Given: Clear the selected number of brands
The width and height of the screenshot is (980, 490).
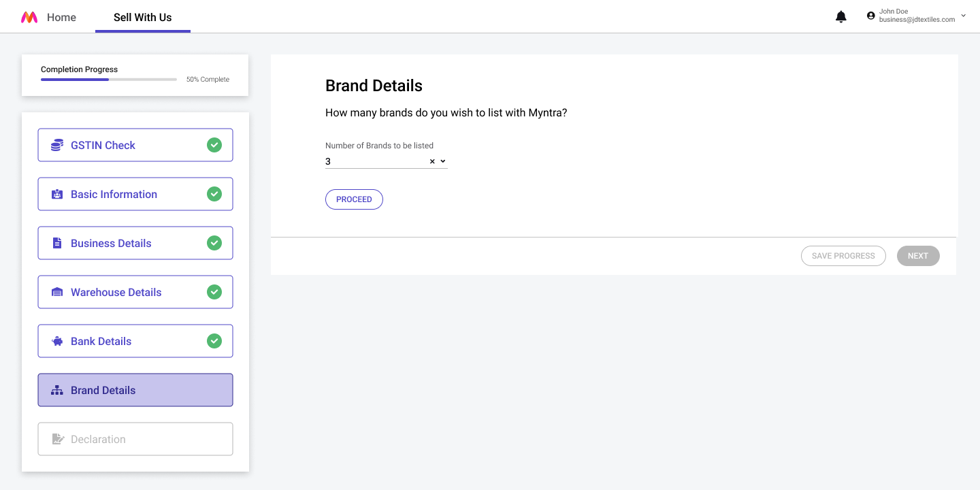Looking at the screenshot, I should pyautogui.click(x=432, y=161).
